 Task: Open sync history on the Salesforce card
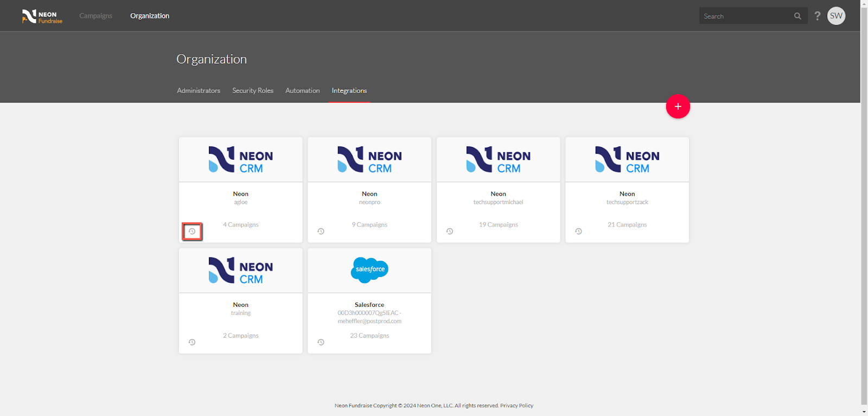321,342
